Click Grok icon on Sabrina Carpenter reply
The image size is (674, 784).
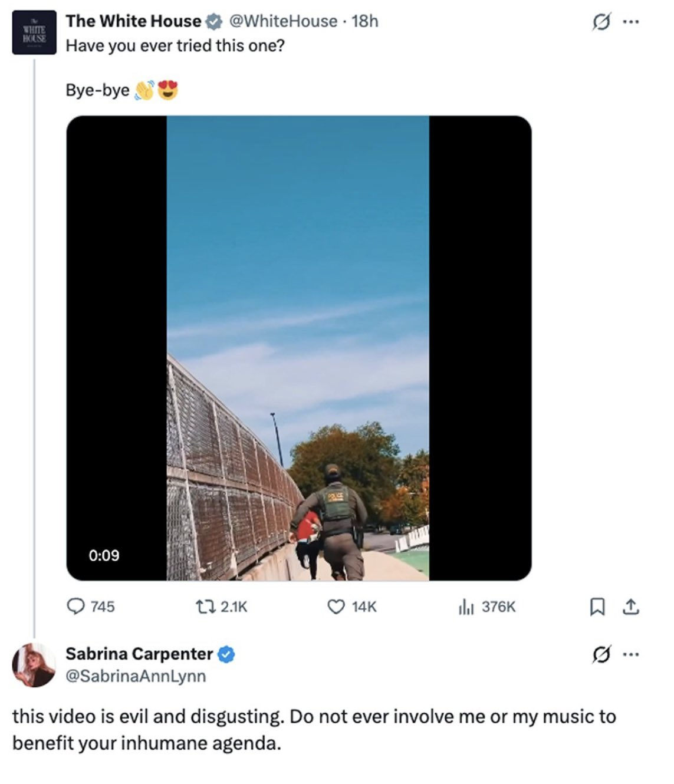(x=601, y=654)
